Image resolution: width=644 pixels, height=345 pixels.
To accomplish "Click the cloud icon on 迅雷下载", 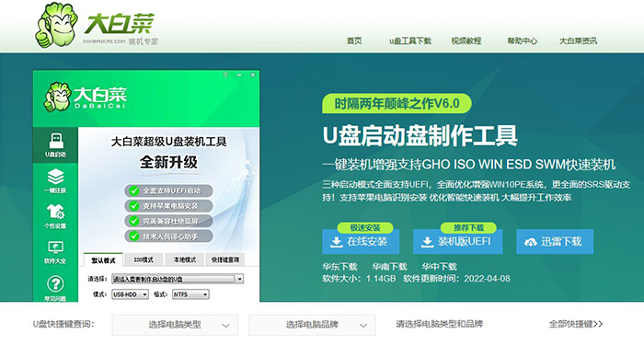I will 530,242.
